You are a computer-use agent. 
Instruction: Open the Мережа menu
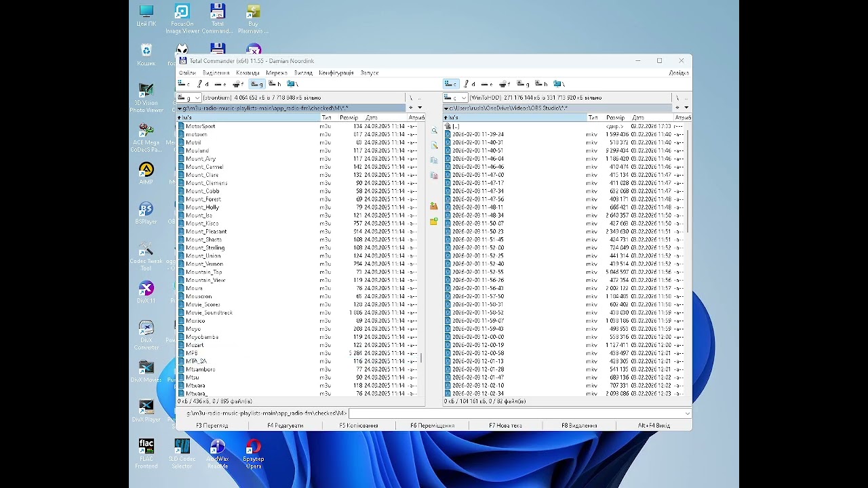[x=277, y=73]
